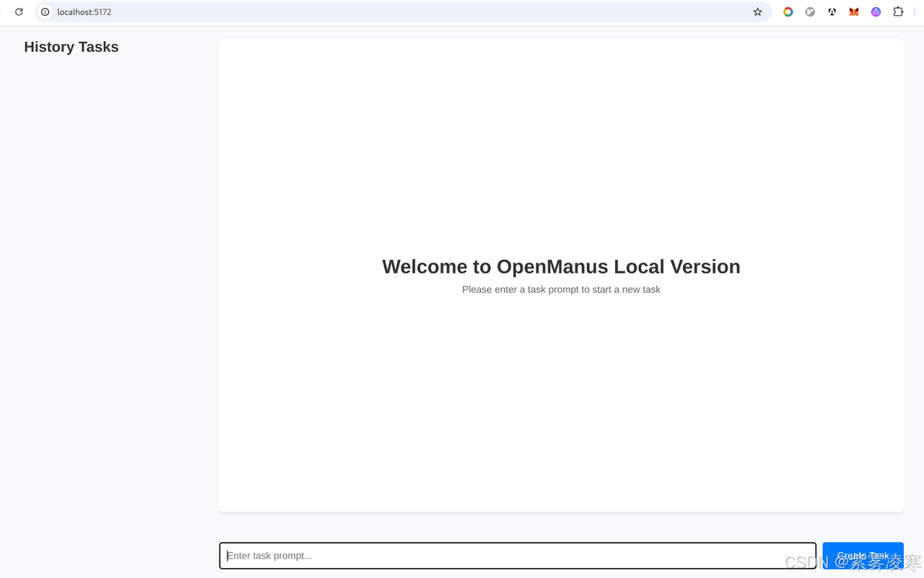
Task: Click the 'Please enter a task prompt' subtitle
Action: [561, 289]
